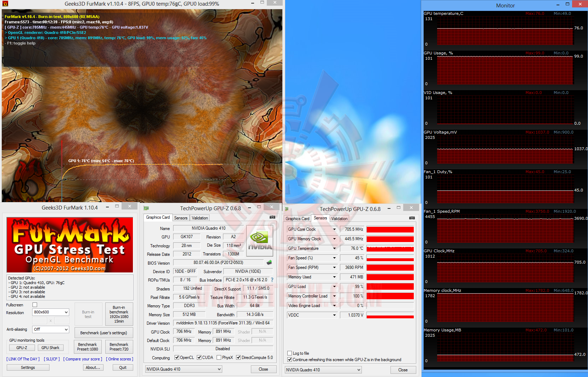Open the Resolution 800x600 dropdown
Screen dimensions: 588x377
[x=51, y=312]
